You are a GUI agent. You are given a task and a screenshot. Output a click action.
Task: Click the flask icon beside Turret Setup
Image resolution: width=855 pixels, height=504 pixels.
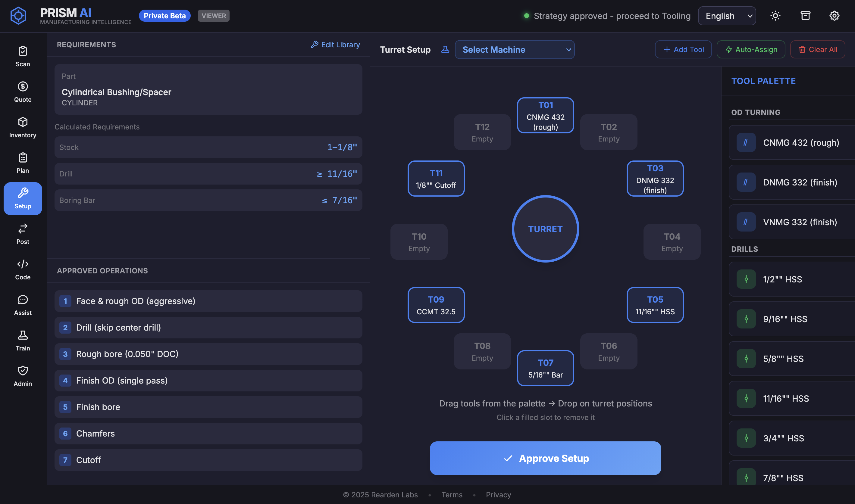[x=445, y=50]
